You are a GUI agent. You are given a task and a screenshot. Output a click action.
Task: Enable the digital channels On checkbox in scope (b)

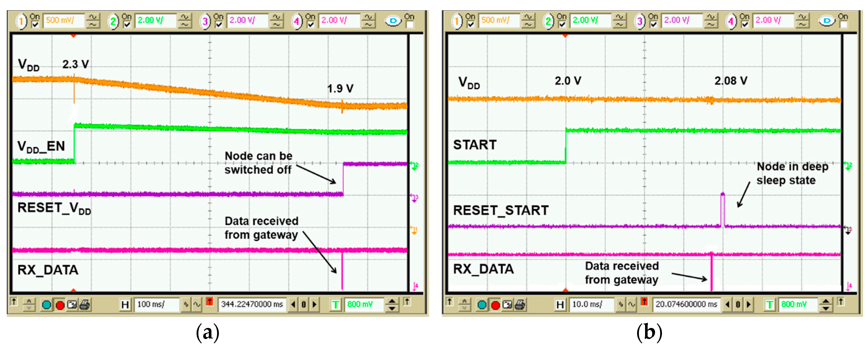[x=843, y=25]
